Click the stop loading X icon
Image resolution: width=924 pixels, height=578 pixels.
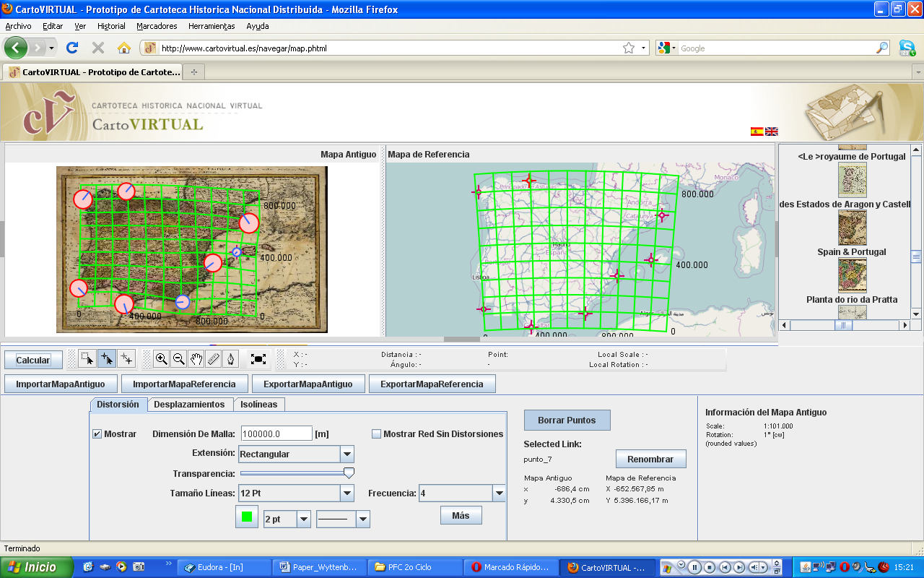98,48
